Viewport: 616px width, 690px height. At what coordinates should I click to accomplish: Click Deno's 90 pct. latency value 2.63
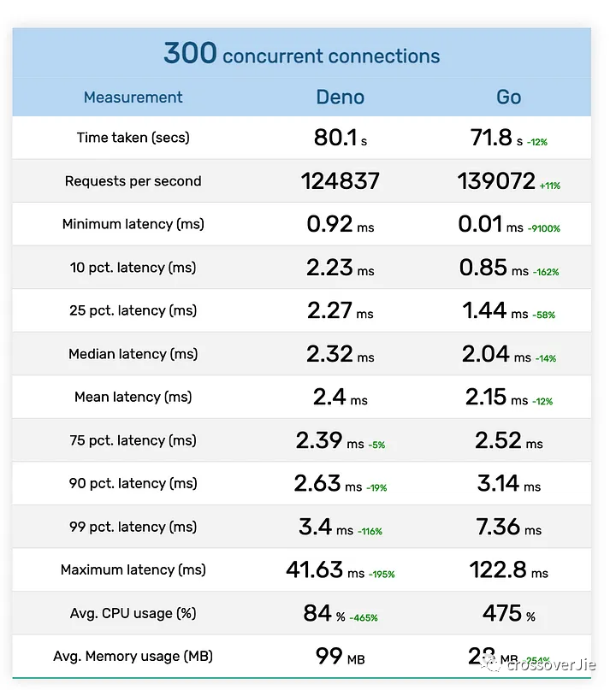point(317,483)
